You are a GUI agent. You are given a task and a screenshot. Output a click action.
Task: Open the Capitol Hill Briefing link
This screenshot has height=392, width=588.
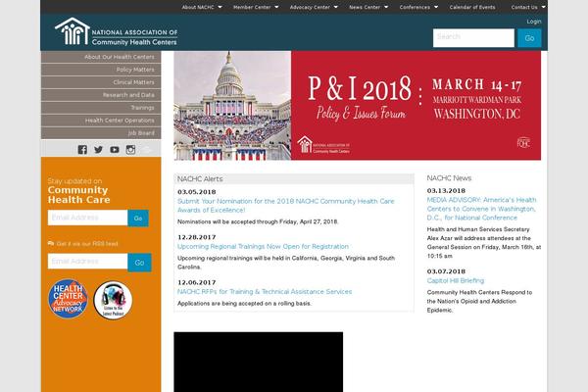pos(456,280)
